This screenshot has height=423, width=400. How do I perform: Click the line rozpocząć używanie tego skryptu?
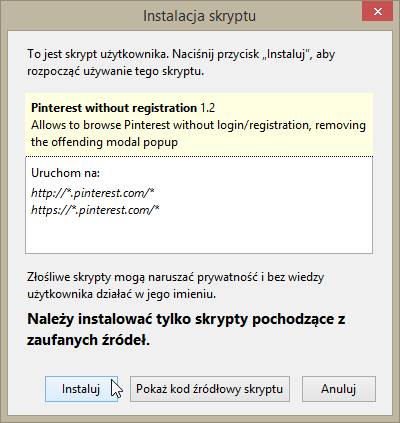[x=115, y=71]
